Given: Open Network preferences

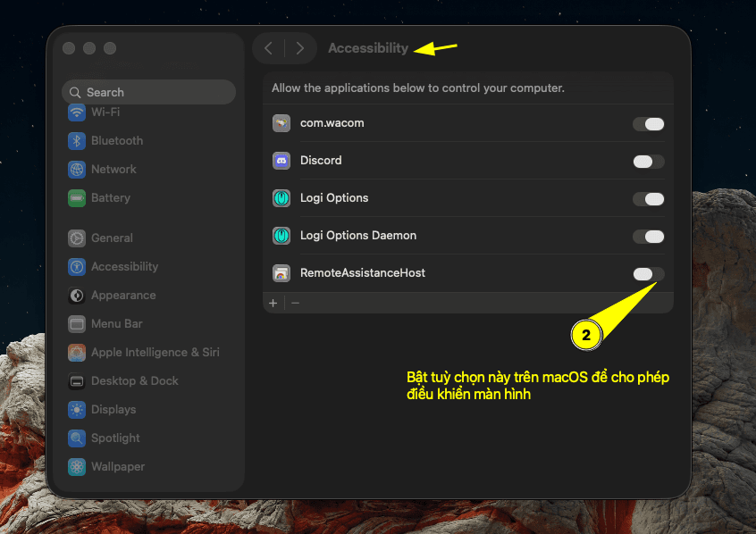Looking at the screenshot, I should click(113, 169).
